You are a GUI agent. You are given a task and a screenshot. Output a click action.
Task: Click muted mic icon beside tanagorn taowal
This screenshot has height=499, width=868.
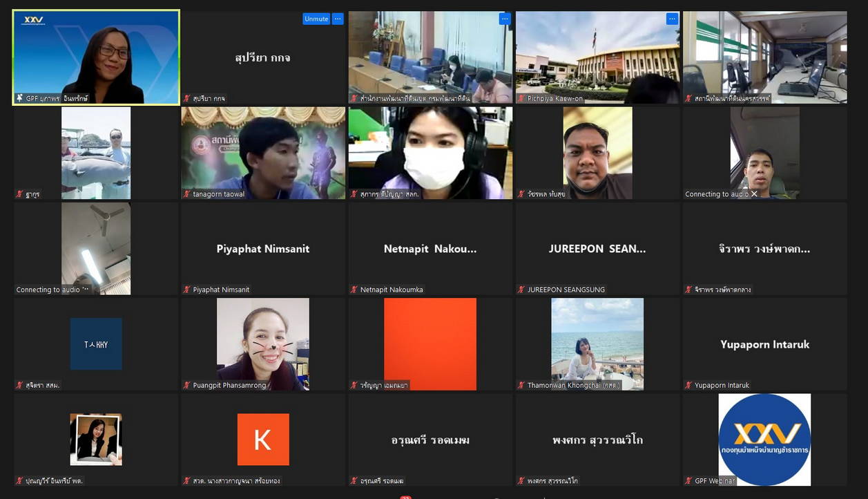(187, 194)
